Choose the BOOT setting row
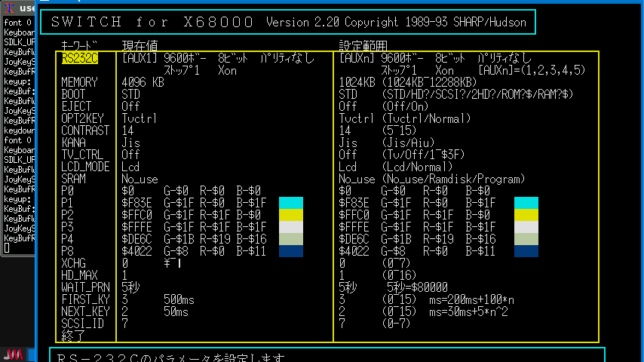 point(73,94)
